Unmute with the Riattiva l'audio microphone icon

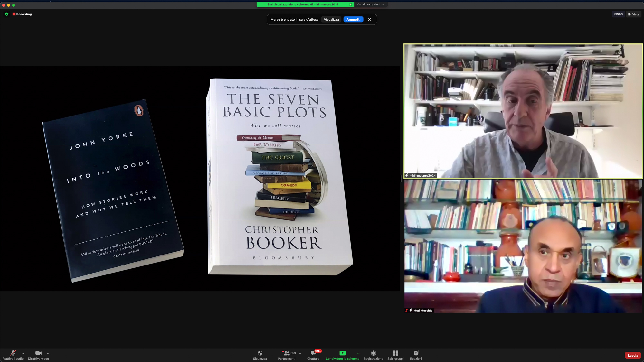(13, 355)
